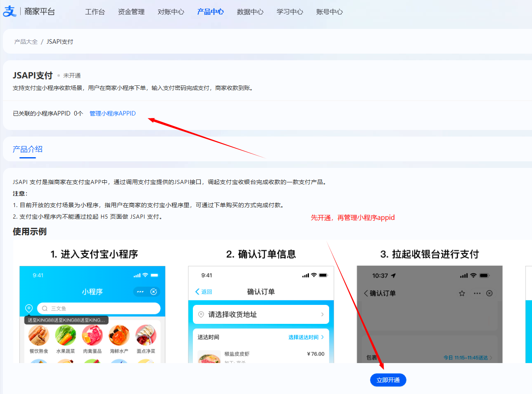Click the back chevron beside 确认订单 in the cashier example
The image size is (532, 394).
coord(366,293)
